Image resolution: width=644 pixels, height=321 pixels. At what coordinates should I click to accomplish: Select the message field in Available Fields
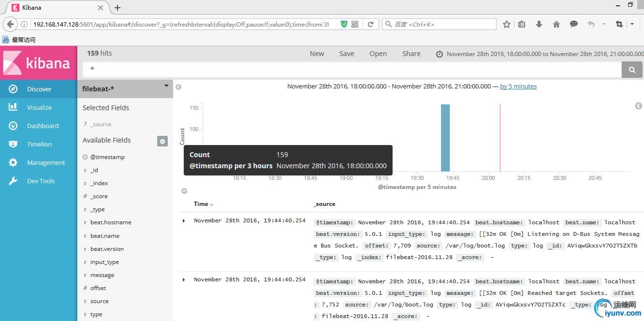pyautogui.click(x=102, y=275)
